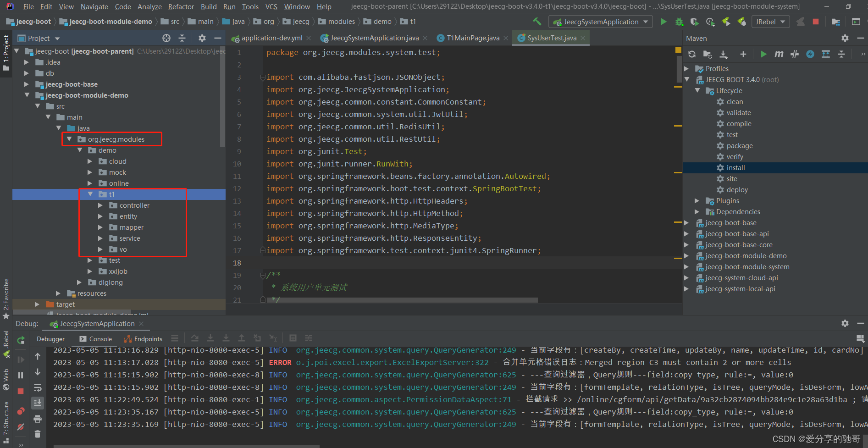
Task: Open the VCS menu
Action: point(271,7)
